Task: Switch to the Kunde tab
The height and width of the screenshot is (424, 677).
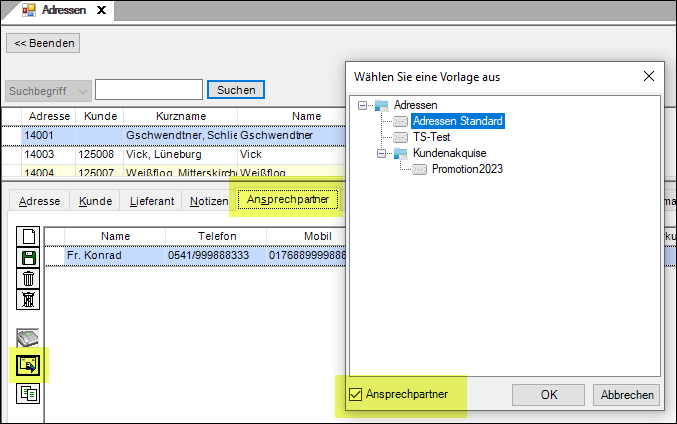Action: coord(95,201)
